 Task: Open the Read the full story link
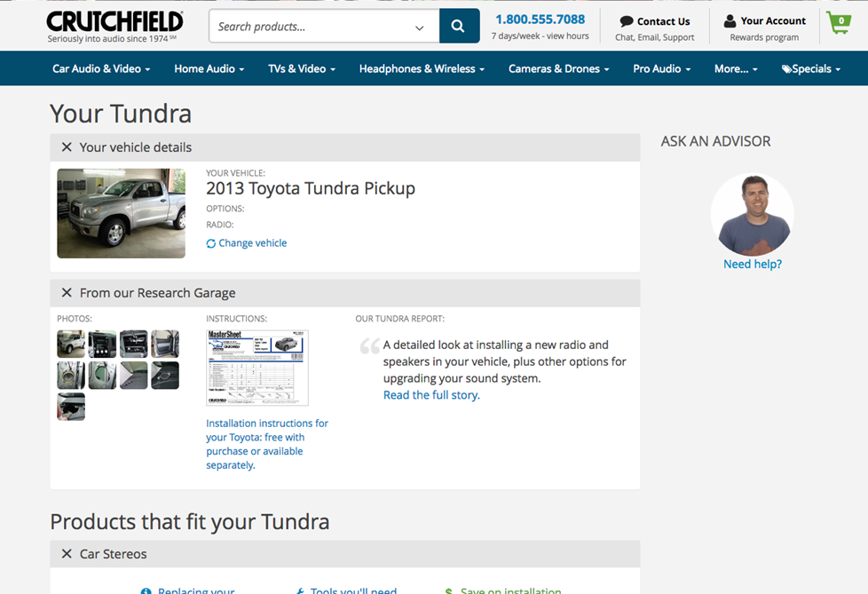(x=431, y=395)
